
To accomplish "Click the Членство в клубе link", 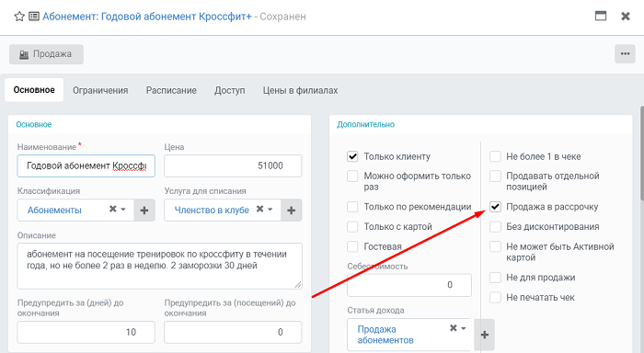I will (x=212, y=211).
